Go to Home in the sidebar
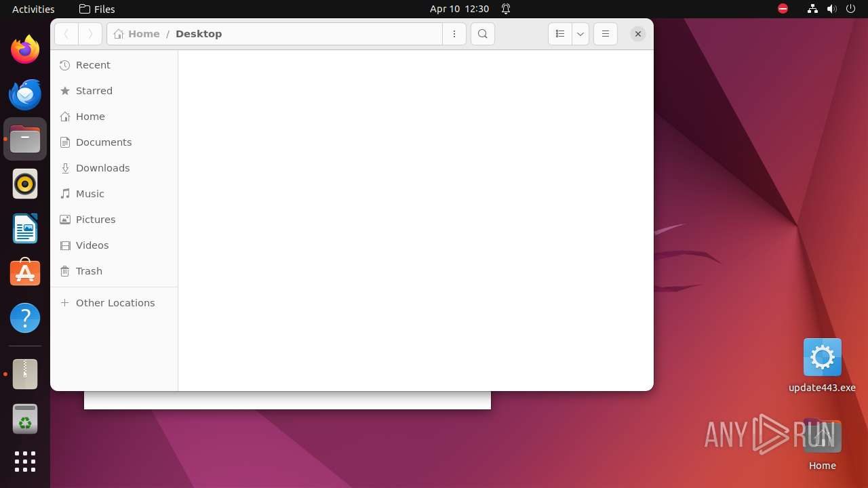This screenshot has height=488, width=868. [x=114, y=117]
